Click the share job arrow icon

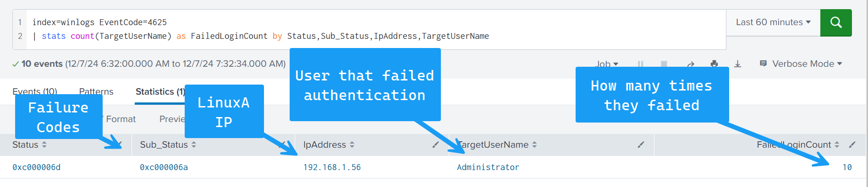(x=691, y=64)
